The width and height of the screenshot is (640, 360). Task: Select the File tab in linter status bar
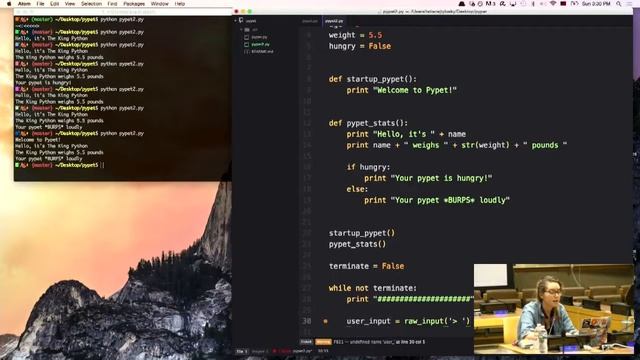242,351
